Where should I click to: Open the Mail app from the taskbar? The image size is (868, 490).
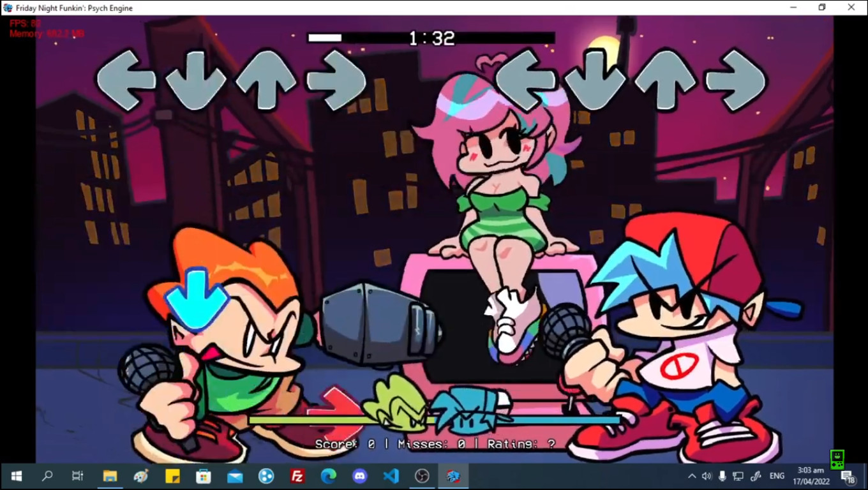click(234, 475)
